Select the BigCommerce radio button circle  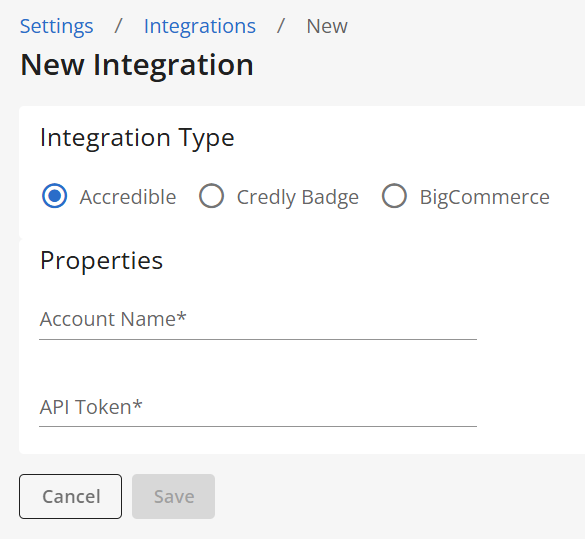tap(394, 196)
